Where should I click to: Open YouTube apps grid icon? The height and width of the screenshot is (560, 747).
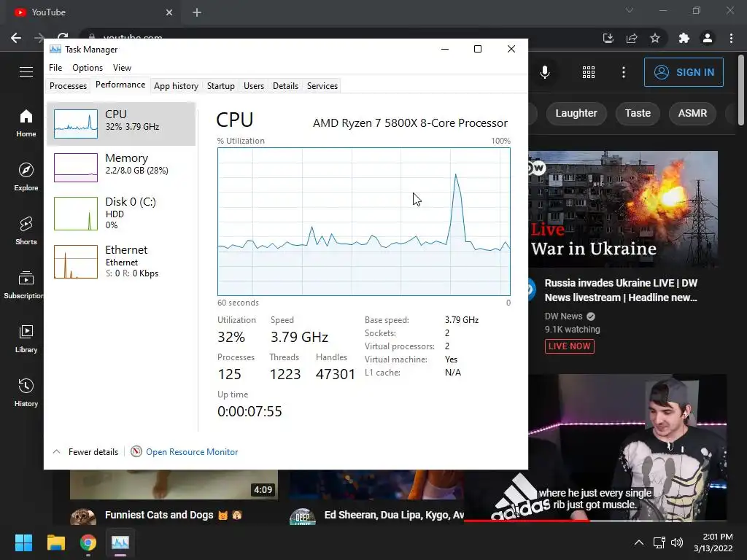click(x=589, y=72)
